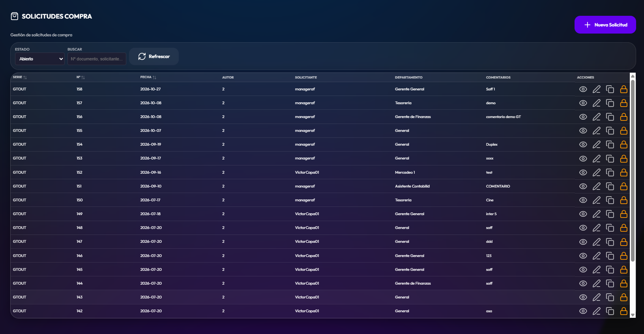This screenshot has height=334, width=644.
Task: Lock request 142 with orange padlock
Action: 624,311
